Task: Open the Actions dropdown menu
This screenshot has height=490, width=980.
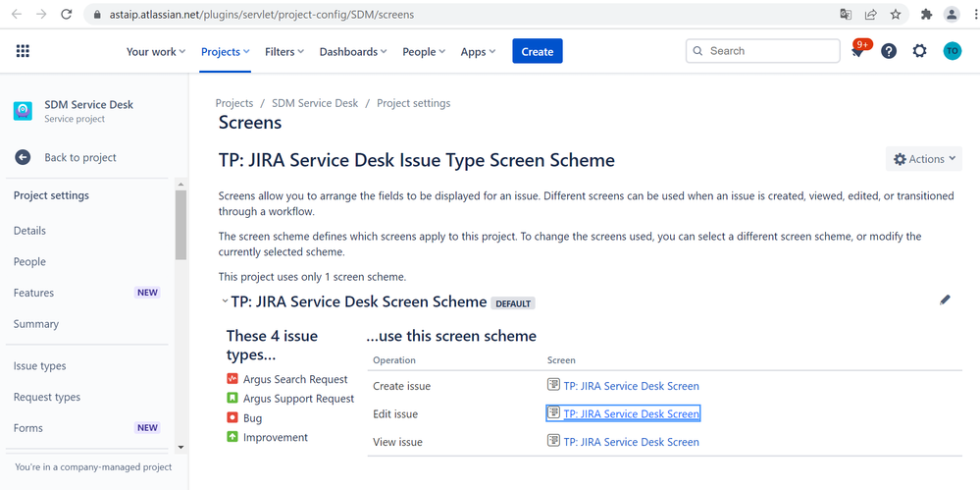Action: pyautogui.click(x=924, y=159)
